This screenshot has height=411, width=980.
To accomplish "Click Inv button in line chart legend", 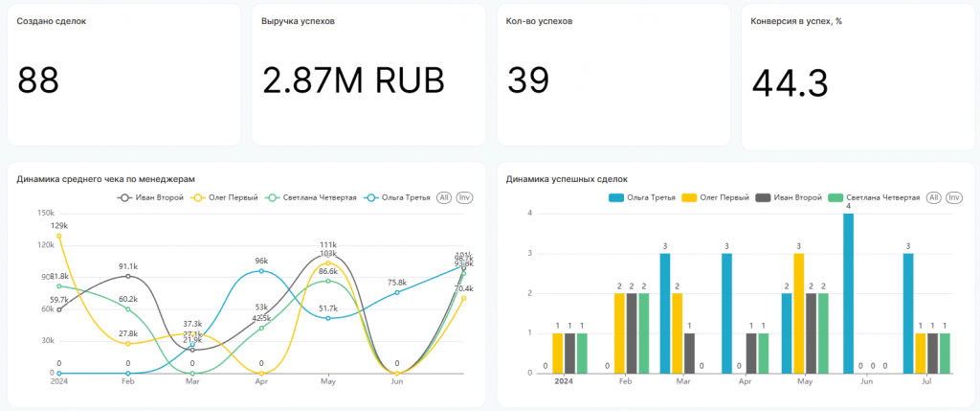I will tap(464, 197).
